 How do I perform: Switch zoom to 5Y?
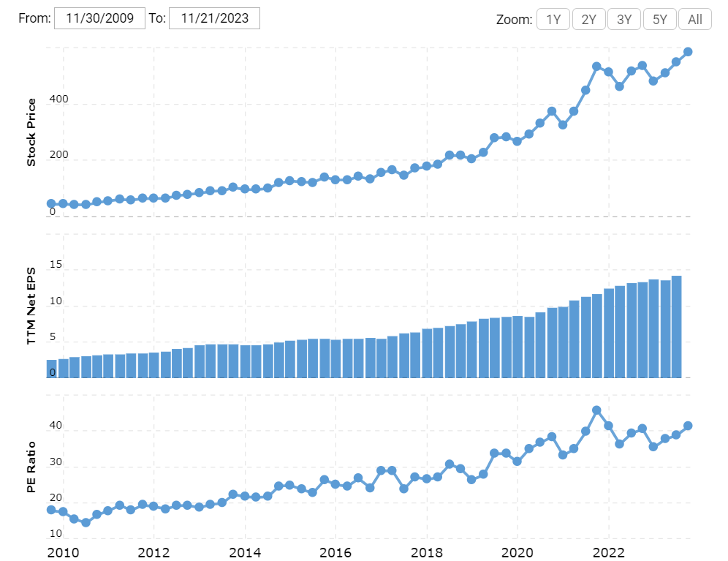(x=659, y=20)
